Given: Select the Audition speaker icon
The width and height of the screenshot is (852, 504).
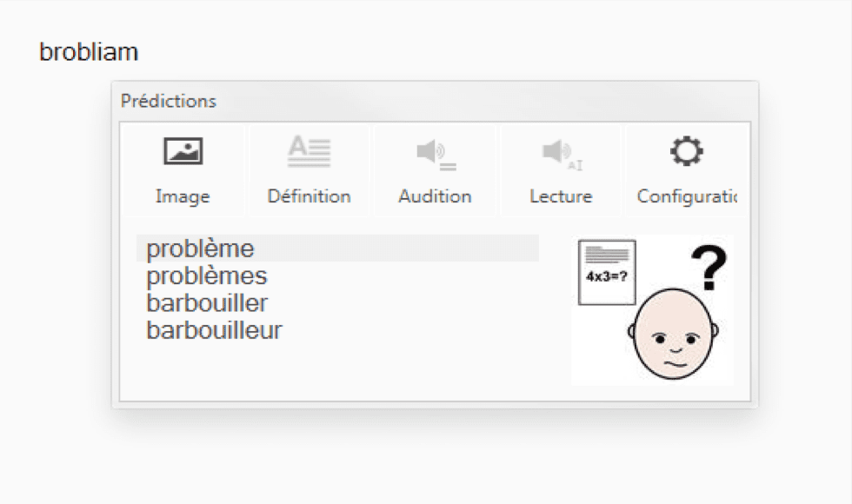Looking at the screenshot, I should [435, 149].
